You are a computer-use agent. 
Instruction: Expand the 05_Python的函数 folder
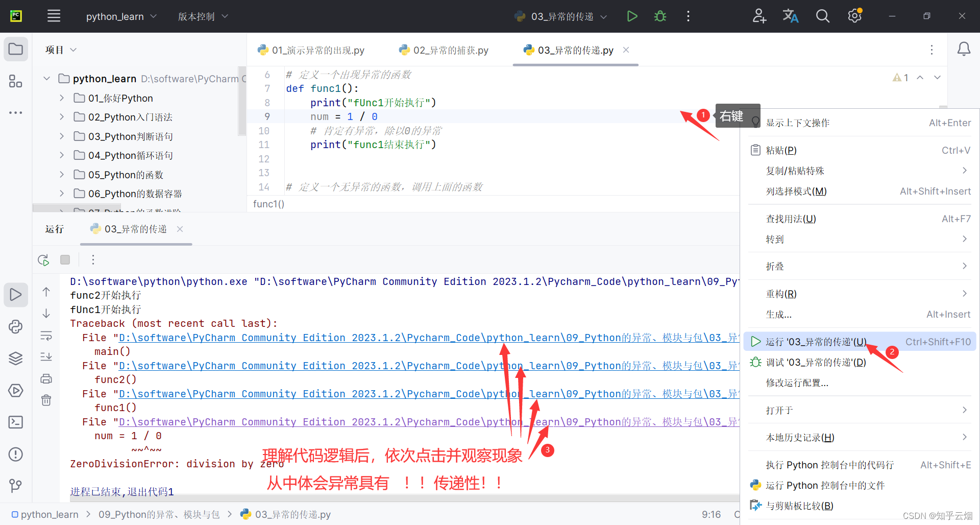[x=62, y=175]
